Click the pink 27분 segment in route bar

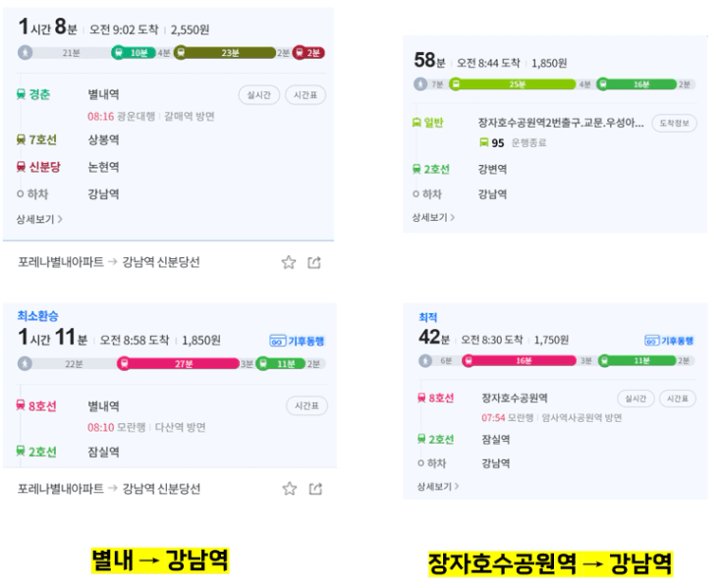pyautogui.click(x=178, y=363)
